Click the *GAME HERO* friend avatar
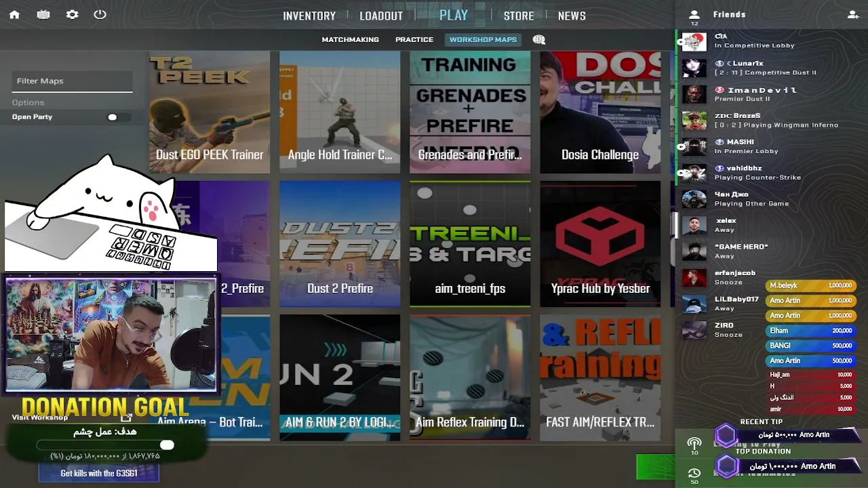This screenshot has width=868, height=488. tap(694, 251)
